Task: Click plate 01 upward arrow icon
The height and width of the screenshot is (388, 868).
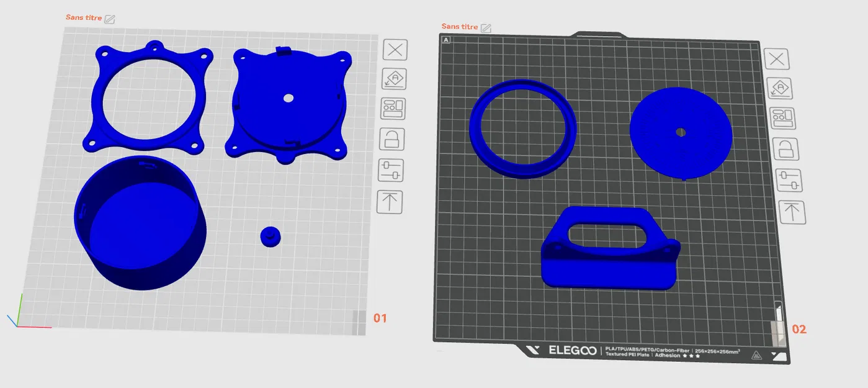Action: 390,202
